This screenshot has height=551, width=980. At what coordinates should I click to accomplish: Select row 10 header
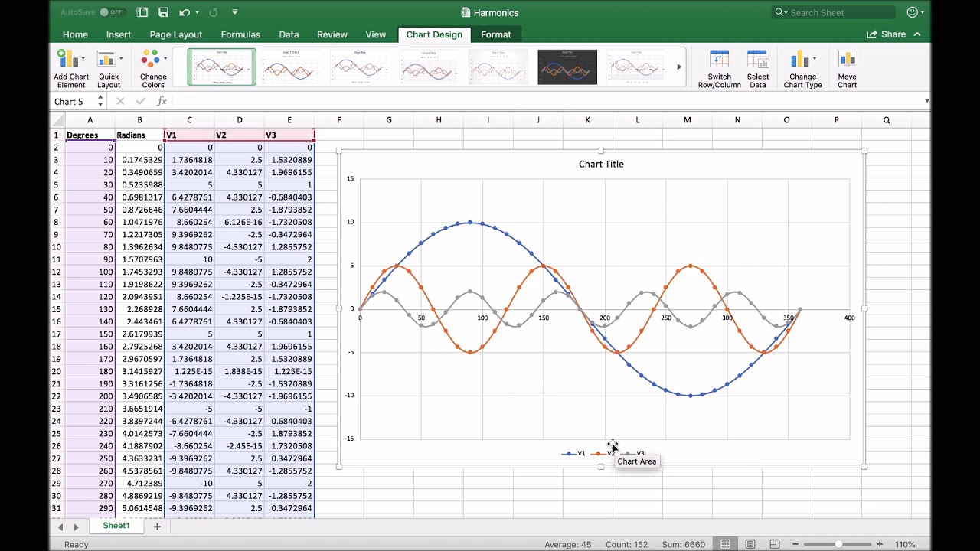[x=57, y=246]
